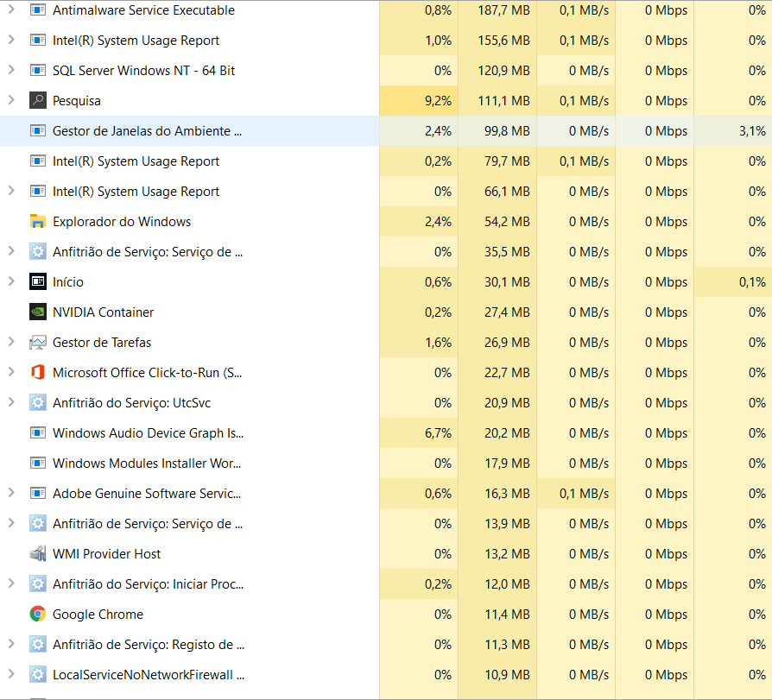
Task: Expand the Anfitrião de Serviço row using 13,9 MB
Action: (x=11, y=523)
